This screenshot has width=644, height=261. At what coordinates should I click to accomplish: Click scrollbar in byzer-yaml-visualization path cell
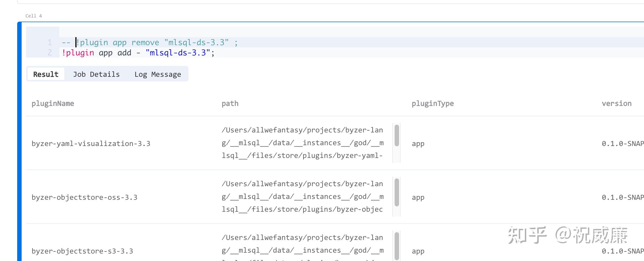click(x=397, y=136)
